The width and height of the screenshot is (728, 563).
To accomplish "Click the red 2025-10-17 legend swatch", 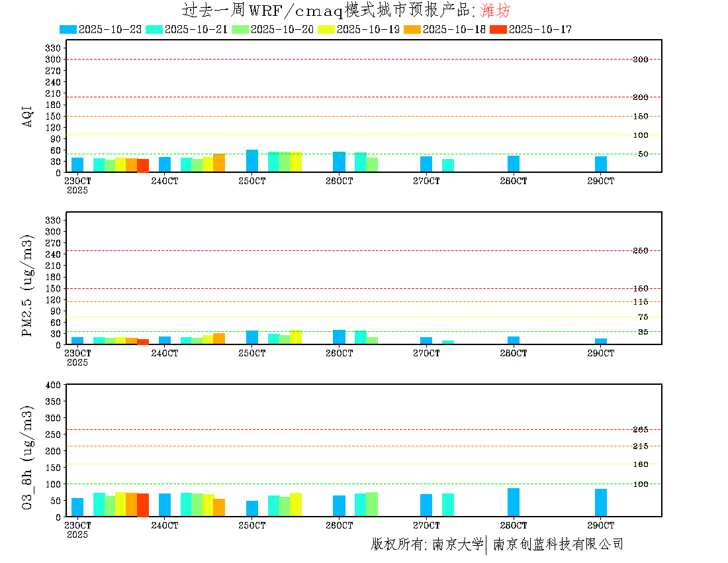I will click(498, 29).
